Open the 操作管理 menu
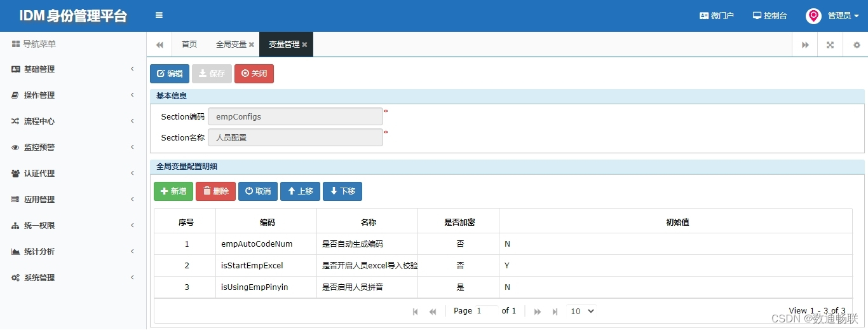The width and height of the screenshot is (868, 330). click(39, 95)
